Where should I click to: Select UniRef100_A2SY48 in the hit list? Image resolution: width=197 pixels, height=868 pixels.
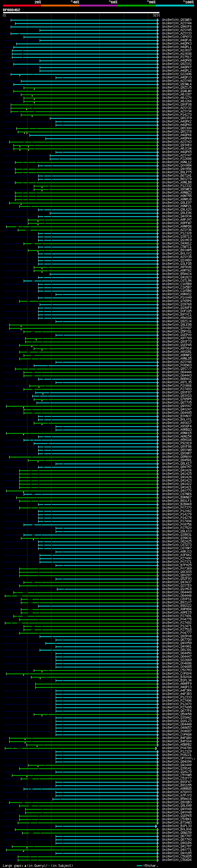click(176, 81)
